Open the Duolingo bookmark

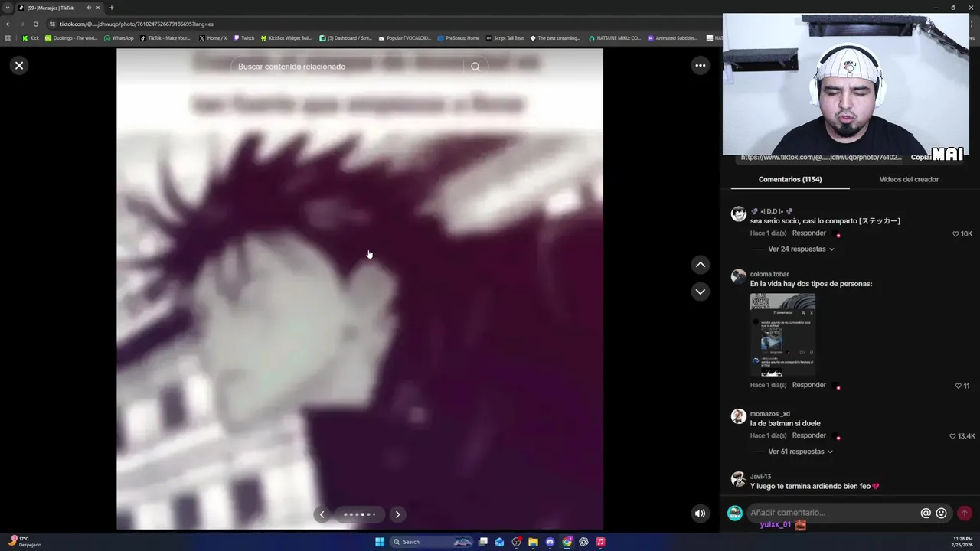[x=71, y=37]
